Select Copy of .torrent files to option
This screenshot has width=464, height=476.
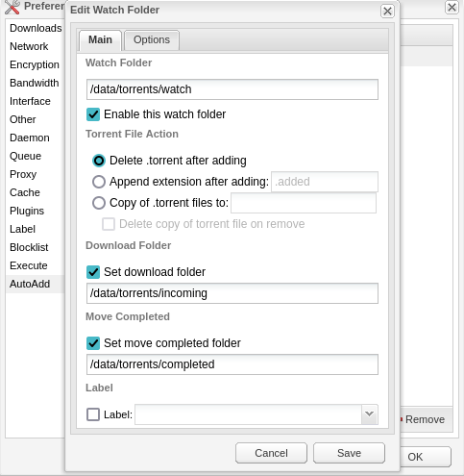click(x=99, y=203)
